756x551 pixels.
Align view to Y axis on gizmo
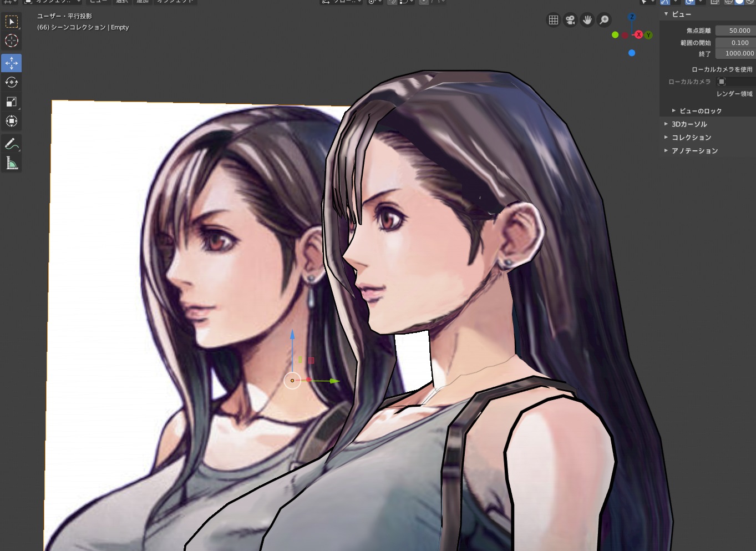click(648, 35)
